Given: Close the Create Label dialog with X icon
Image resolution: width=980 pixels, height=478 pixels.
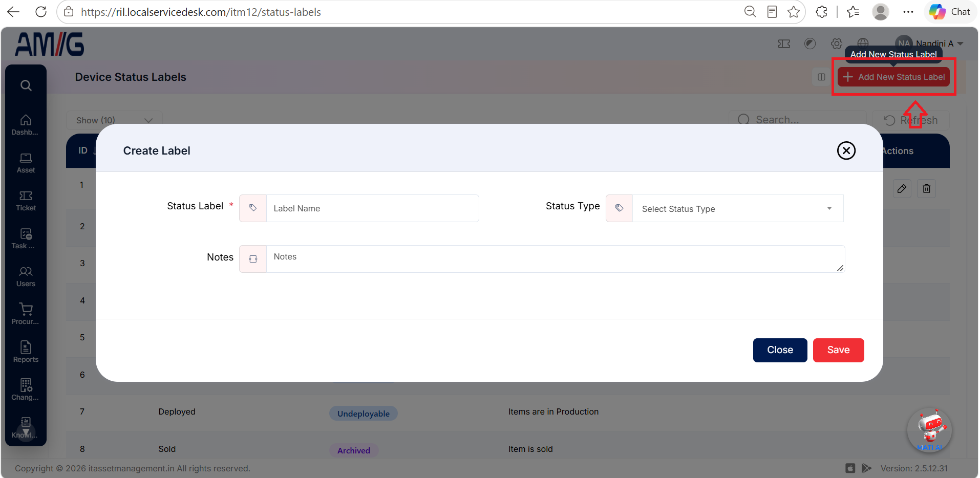Looking at the screenshot, I should coord(846,150).
